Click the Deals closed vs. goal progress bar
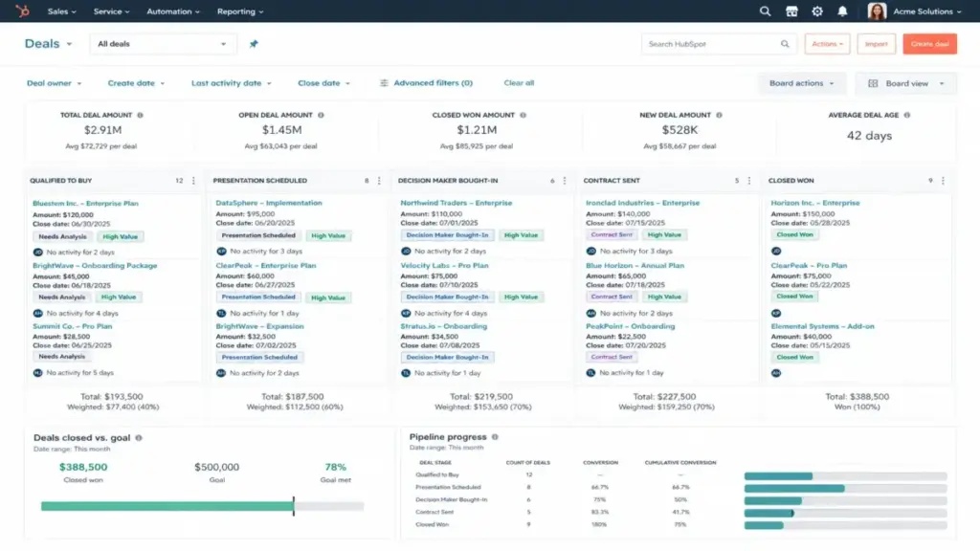Viewport: 980px width, 551px height. point(203,506)
